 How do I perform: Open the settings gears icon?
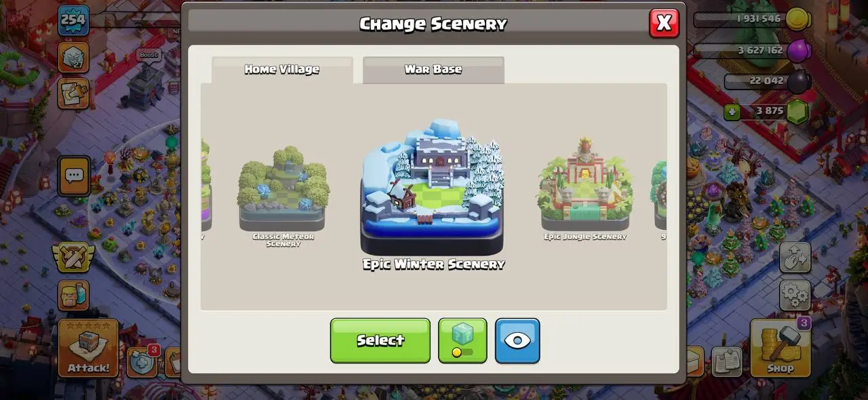pos(795,294)
